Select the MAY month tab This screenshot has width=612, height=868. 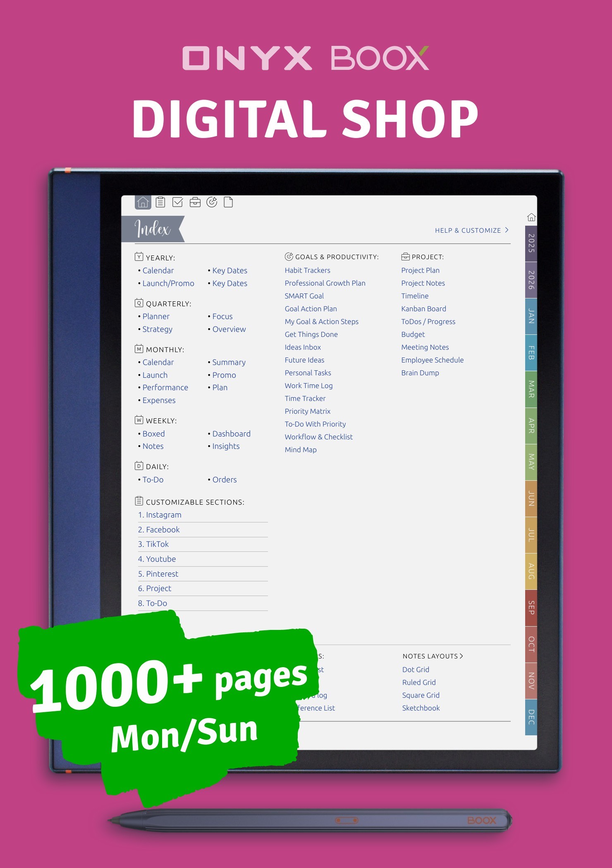coord(531,462)
